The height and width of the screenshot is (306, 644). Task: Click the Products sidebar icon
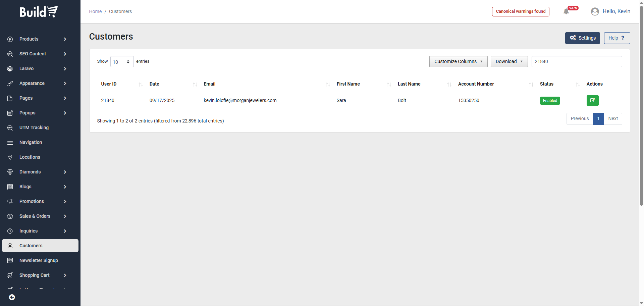click(x=10, y=39)
